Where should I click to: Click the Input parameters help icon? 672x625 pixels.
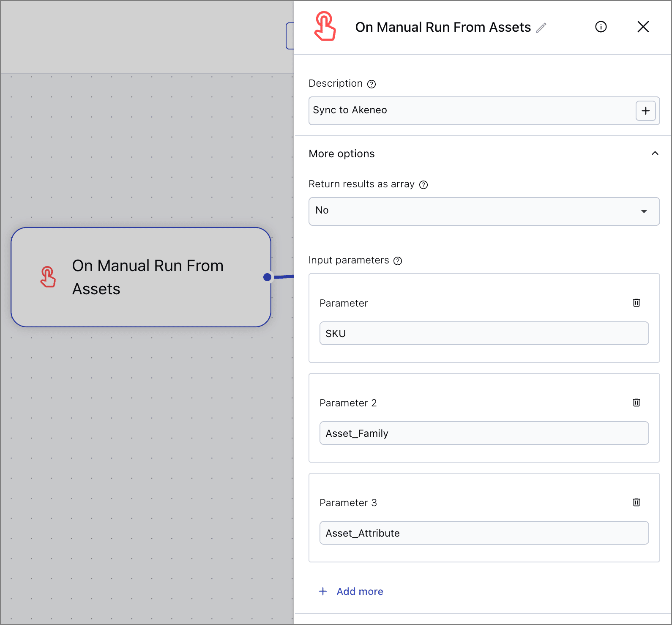tap(397, 260)
